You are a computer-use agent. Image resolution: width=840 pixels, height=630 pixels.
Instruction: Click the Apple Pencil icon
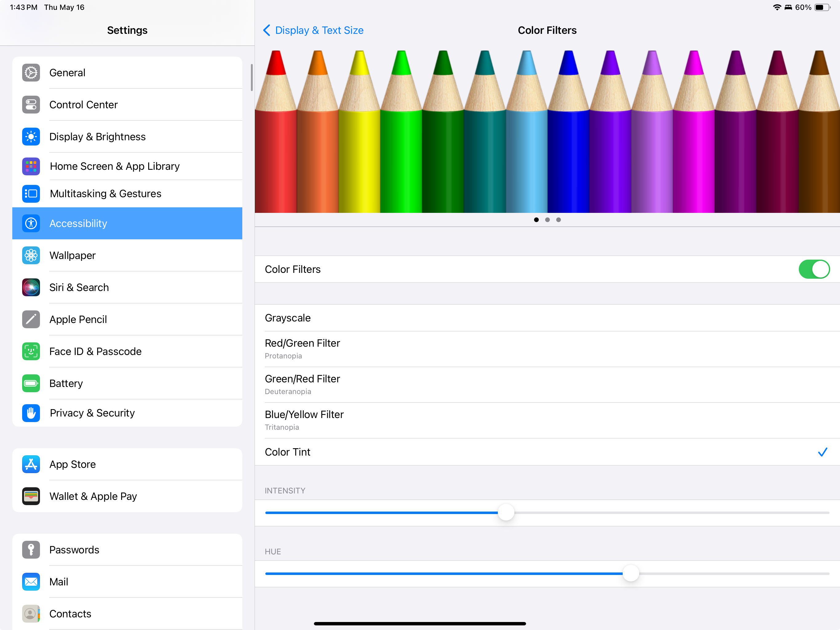(31, 319)
